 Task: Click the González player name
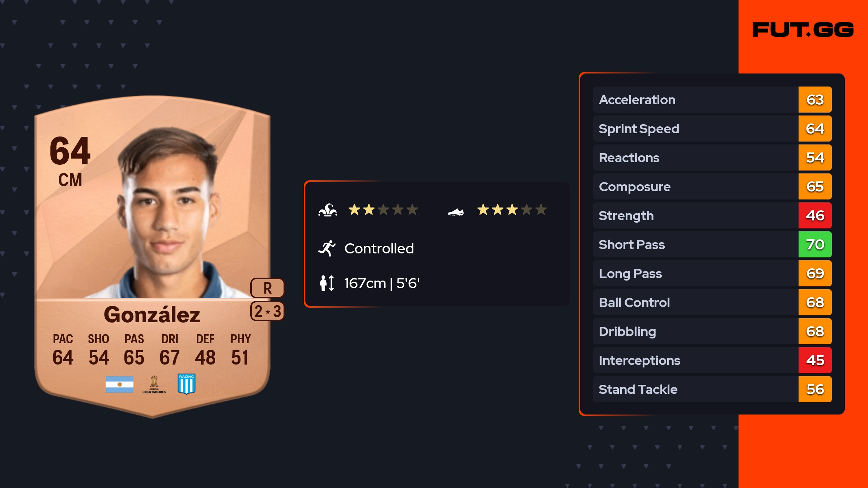point(152,314)
